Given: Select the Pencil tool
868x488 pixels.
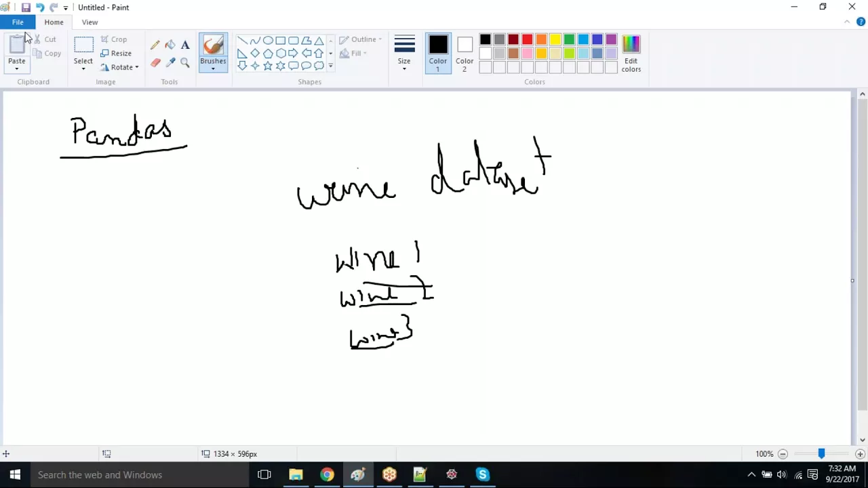Looking at the screenshot, I should 155,45.
